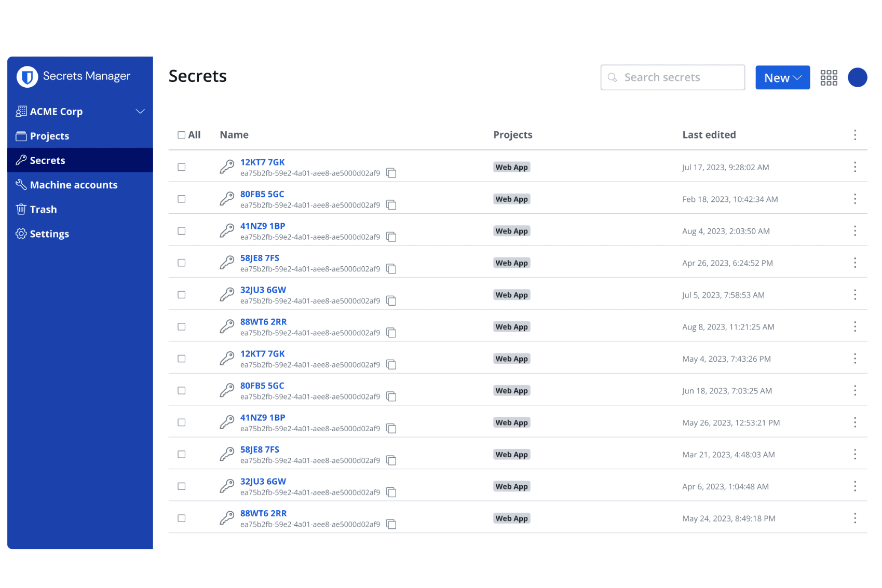This screenshot has height=588, width=882.
Task: Go to Projects in the sidebar
Action: pyautogui.click(x=49, y=136)
